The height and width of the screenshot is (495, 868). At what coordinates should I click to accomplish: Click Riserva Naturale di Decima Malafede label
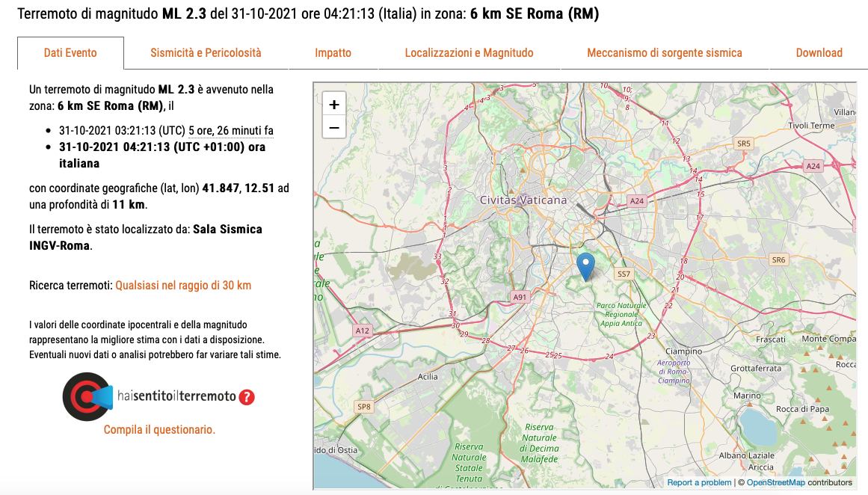[539, 443]
